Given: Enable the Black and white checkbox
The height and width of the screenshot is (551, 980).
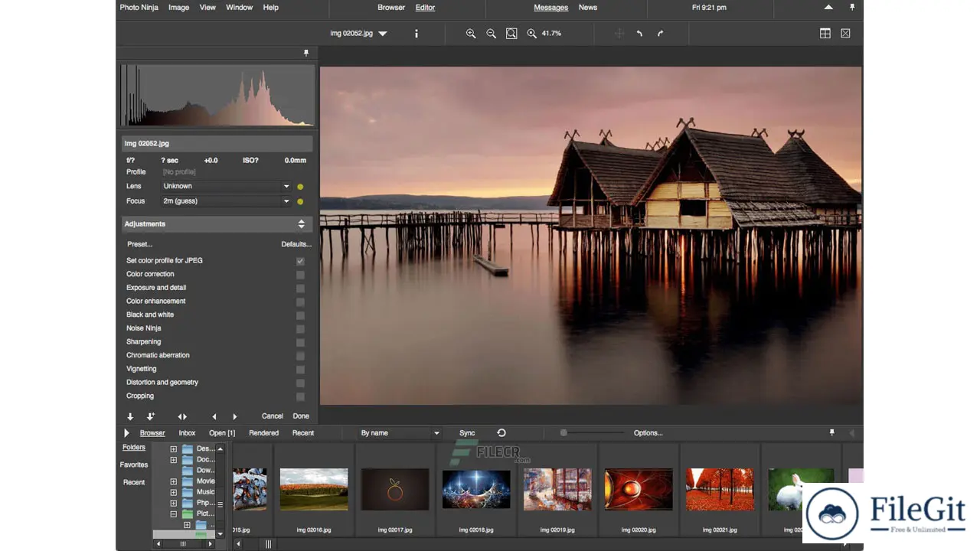Looking at the screenshot, I should [x=300, y=315].
